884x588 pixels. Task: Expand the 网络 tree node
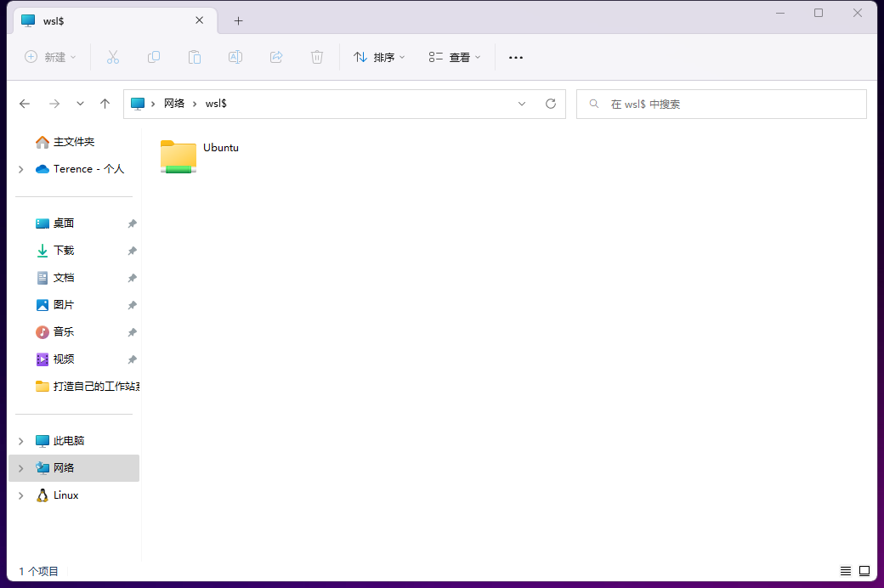(x=21, y=468)
